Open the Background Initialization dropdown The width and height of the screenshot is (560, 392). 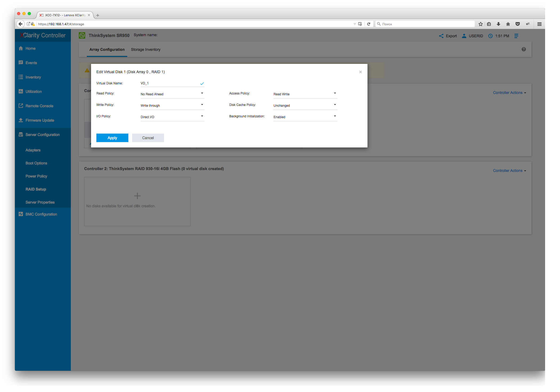point(305,117)
